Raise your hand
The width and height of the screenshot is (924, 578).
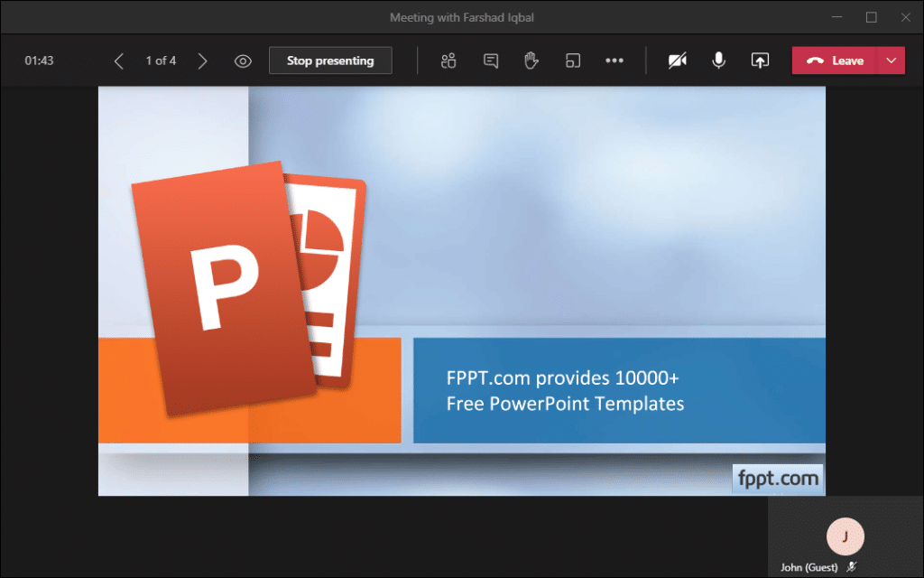pyautogui.click(x=531, y=61)
